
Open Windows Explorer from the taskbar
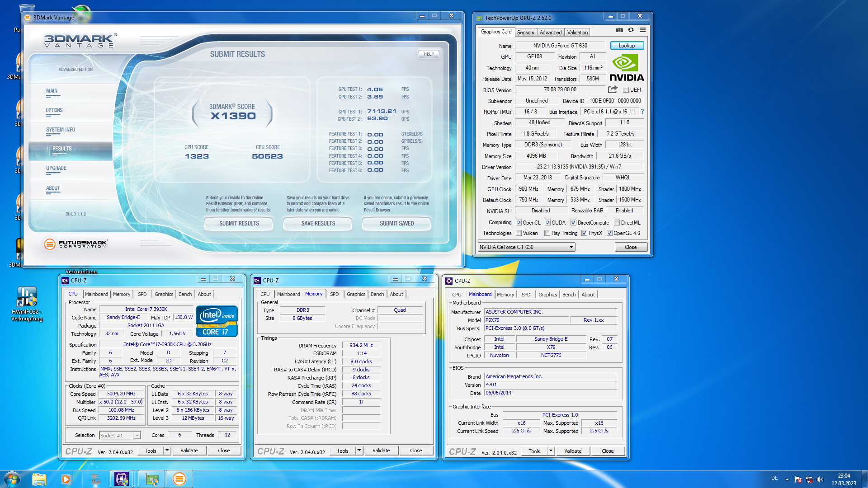pos(39,479)
